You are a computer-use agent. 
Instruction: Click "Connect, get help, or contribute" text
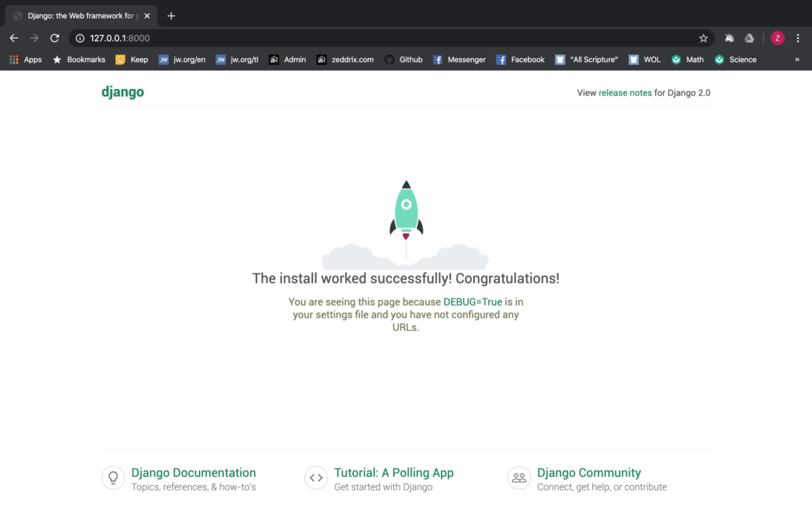(602, 487)
